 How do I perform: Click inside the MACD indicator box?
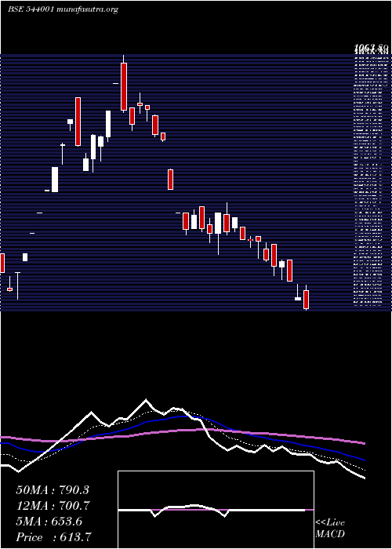[x=216, y=510]
